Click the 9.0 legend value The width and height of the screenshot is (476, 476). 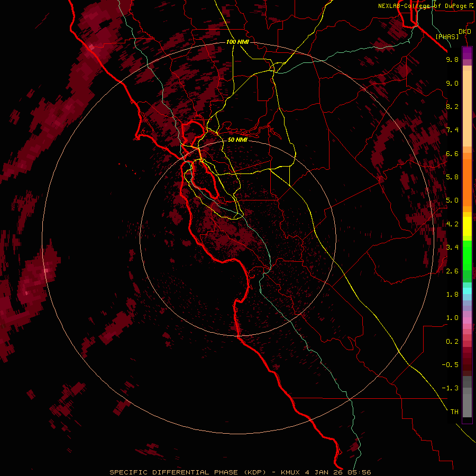pos(452,83)
